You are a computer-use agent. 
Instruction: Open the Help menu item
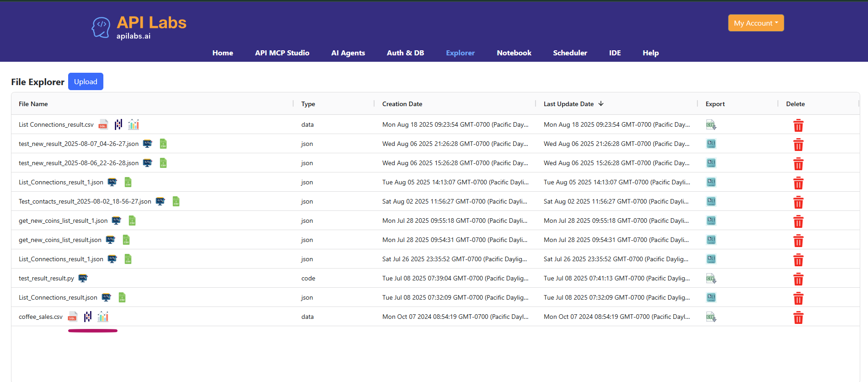(x=650, y=53)
